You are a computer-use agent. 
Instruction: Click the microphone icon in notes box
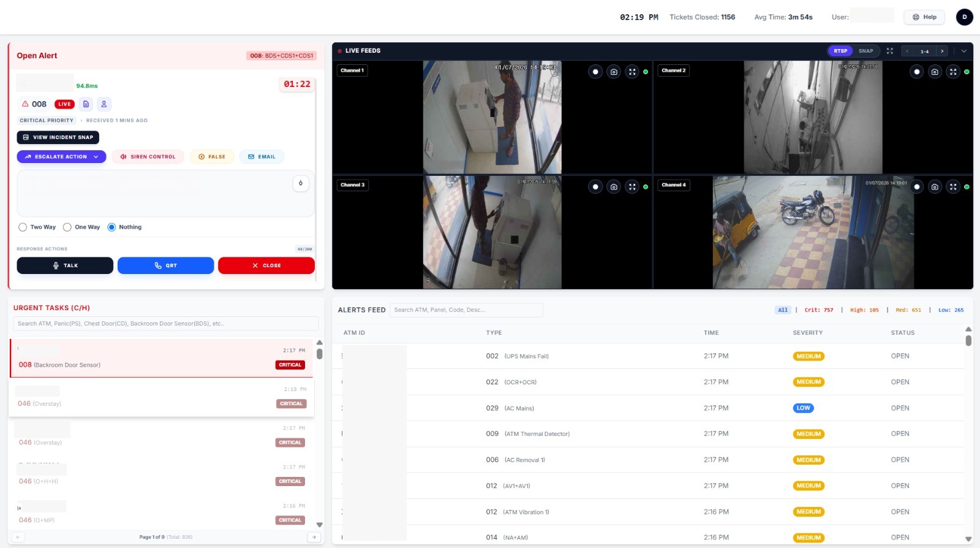click(301, 183)
